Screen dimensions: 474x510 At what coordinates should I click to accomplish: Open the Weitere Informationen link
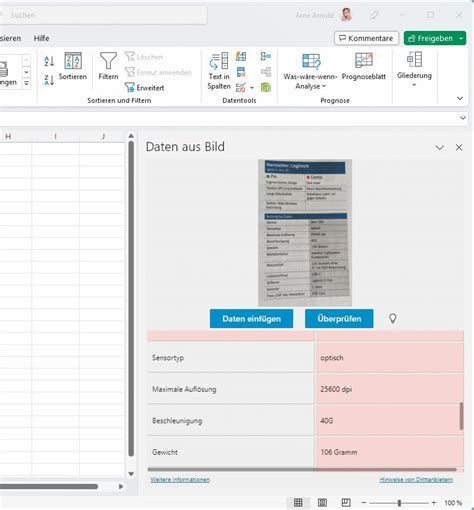(180, 480)
